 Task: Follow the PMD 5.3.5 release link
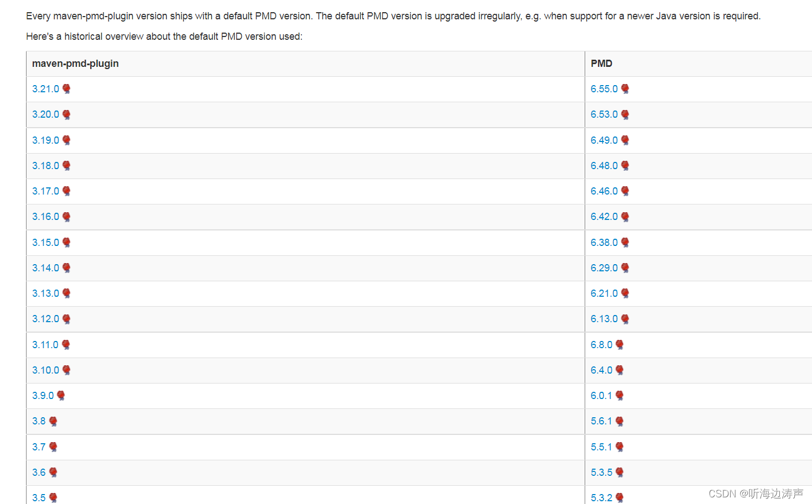(x=601, y=473)
